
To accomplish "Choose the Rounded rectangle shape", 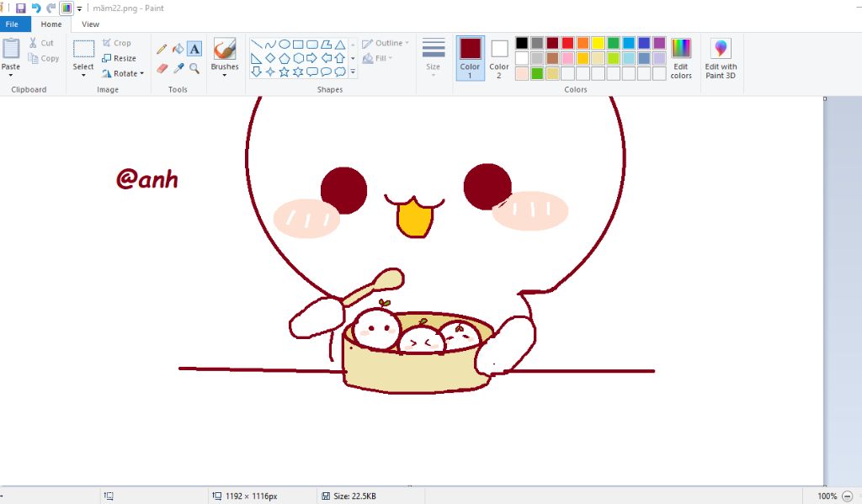I will (x=311, y=45).
